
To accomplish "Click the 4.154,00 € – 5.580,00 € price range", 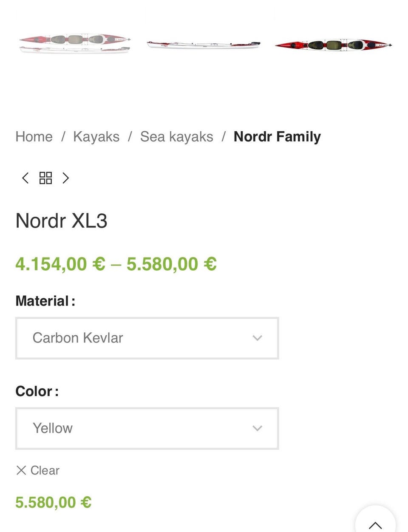I will (x=116, y=264).
